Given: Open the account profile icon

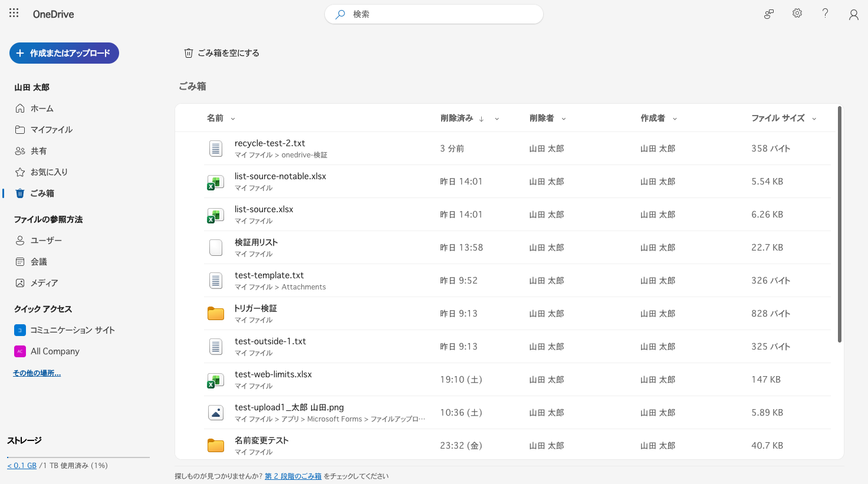Looking at the screenshot, I should [853, 15].
